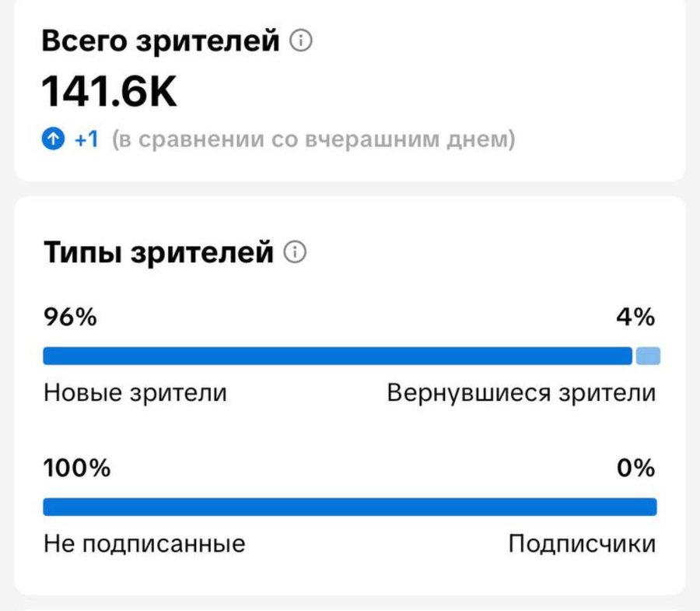This screenshot has width=700, height=611.
Task: Click the light blue returning viewers segment
Action: coord(648,356)
